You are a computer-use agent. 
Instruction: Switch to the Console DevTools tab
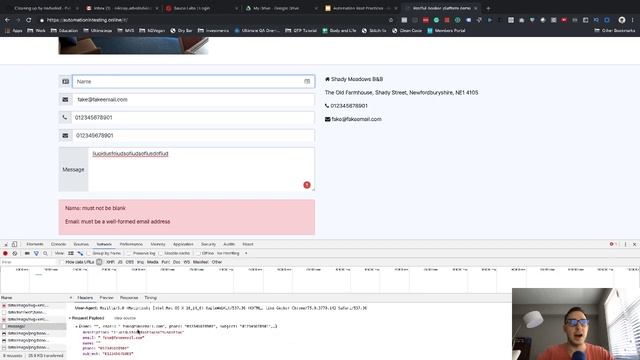click(58, 244)
